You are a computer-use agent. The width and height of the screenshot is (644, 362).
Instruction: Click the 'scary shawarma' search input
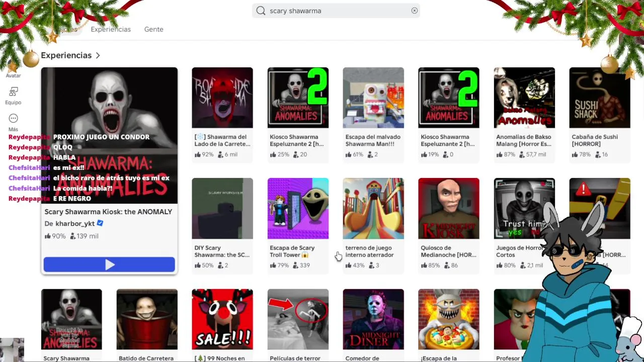(336, 11)
